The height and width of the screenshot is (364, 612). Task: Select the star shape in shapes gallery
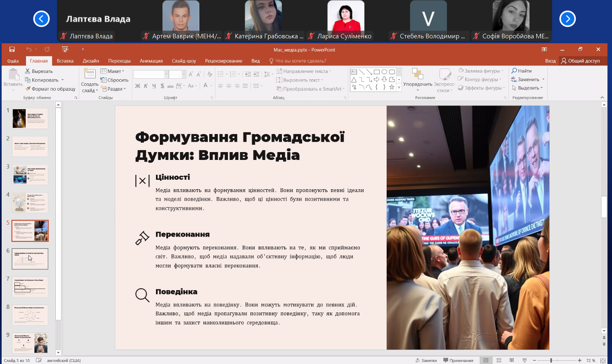pyautogui.click(x=392, y=87)
